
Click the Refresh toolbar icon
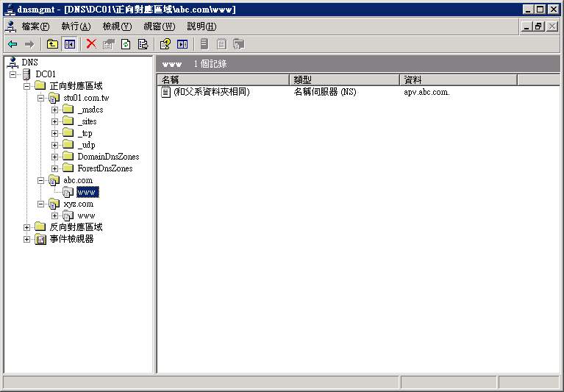126,44
